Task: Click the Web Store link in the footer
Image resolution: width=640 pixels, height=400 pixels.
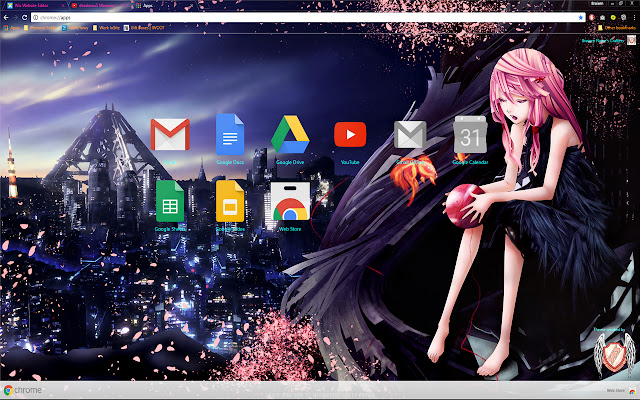Action: [617, 391]
